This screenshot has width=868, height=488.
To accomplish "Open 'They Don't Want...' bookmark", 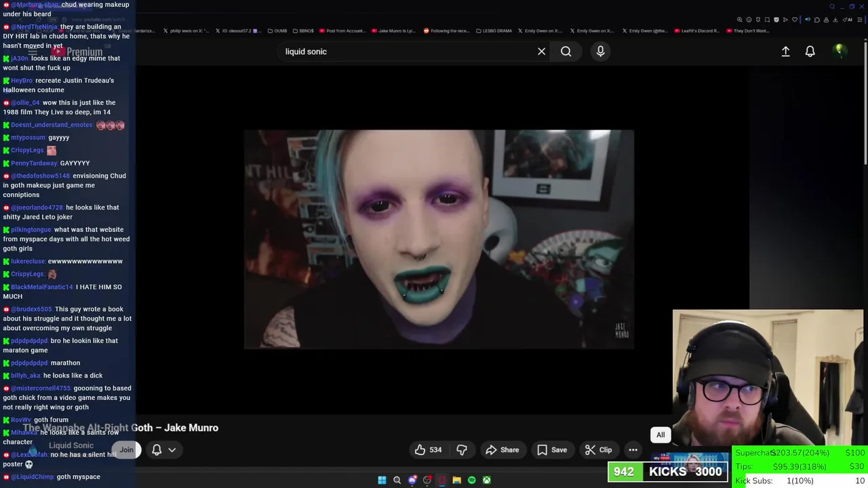I will (x=748, y=30).
